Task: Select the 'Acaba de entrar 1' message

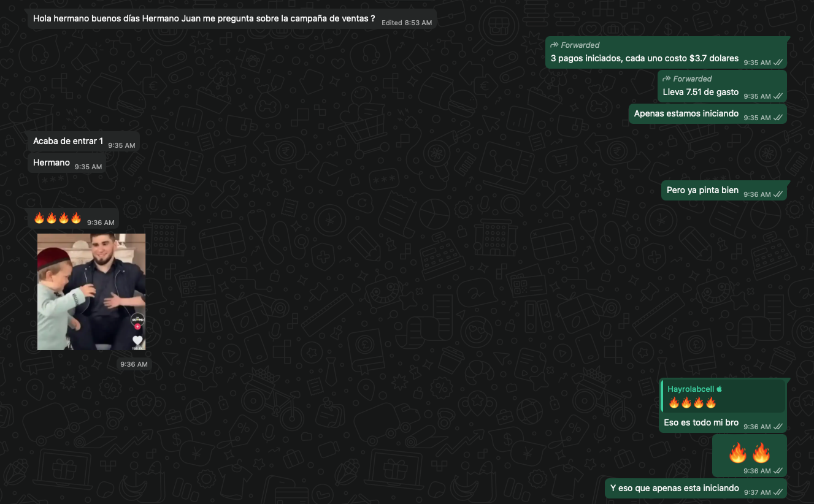Action: click(68, 141)
